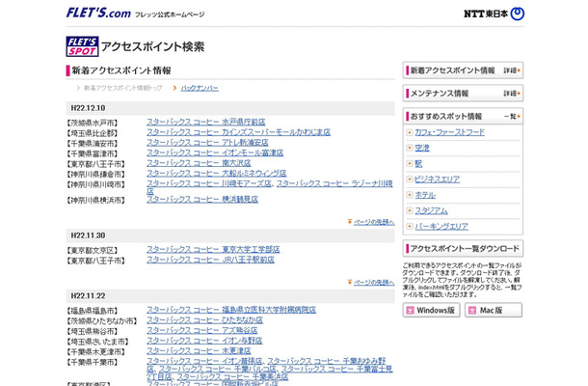588x386 pixels.
Task: Click the アクセスポイント検索 page title
Action: (152, 46)
